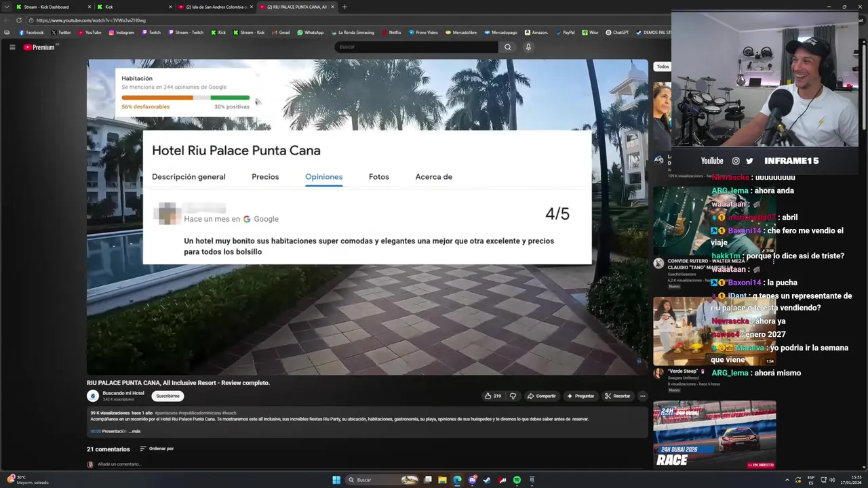868x488 pixels.
Task: Open a new browser tab
Action: (x=344, y=7)
